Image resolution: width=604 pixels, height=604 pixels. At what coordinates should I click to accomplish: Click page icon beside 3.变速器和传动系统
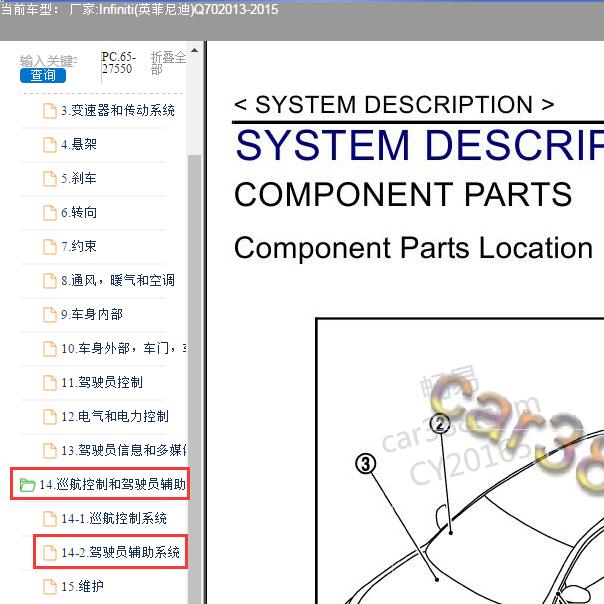coord(50,111)
